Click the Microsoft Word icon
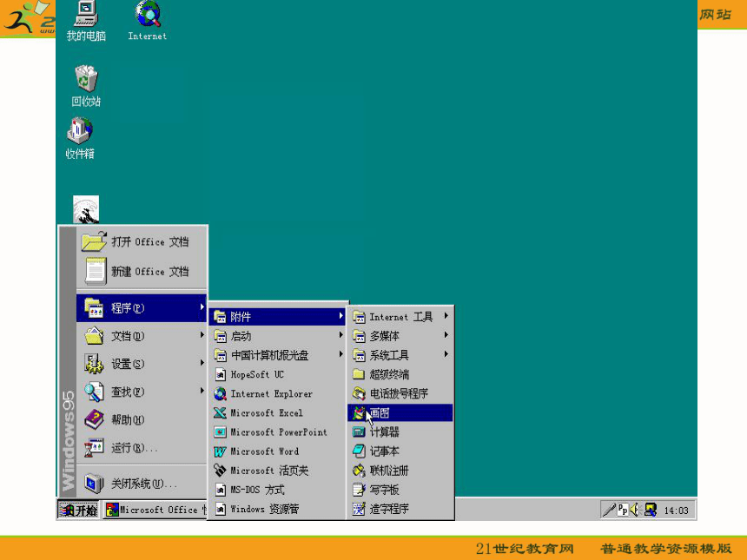The width and height of the screenshot is (747, 560). (220, 451)
